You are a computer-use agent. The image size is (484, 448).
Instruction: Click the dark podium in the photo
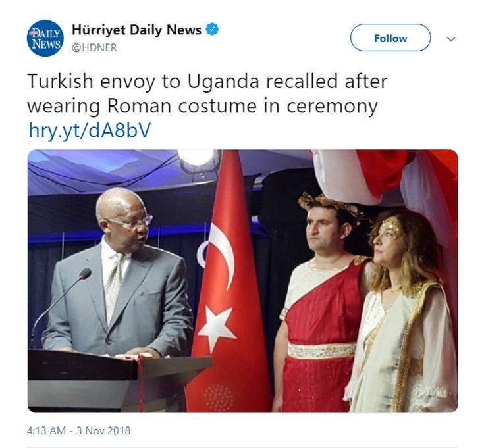click(120, 381)
